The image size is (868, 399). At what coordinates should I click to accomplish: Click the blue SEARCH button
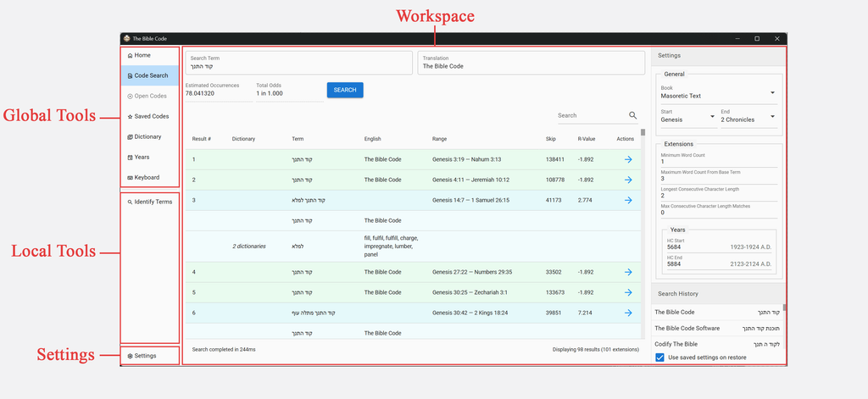[x=345, y=90]
